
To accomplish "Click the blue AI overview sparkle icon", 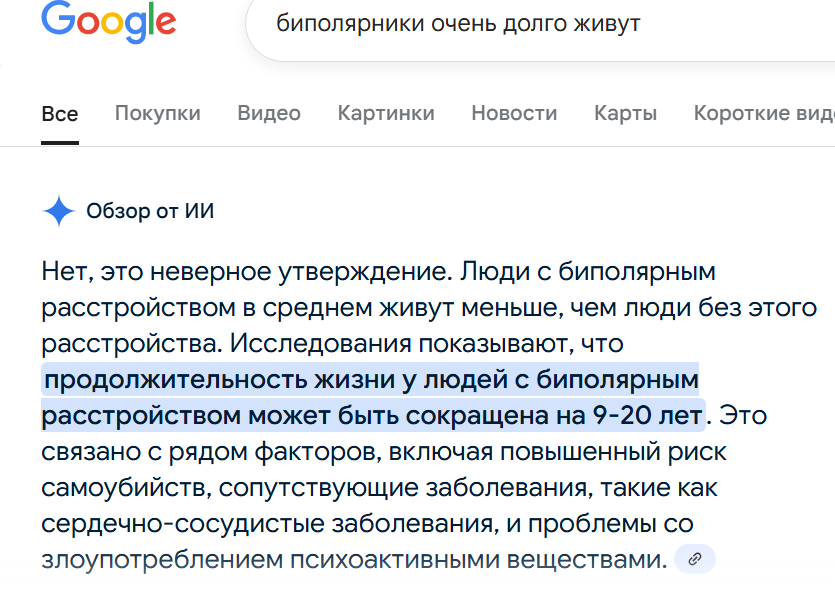I will tap(59, 211).
